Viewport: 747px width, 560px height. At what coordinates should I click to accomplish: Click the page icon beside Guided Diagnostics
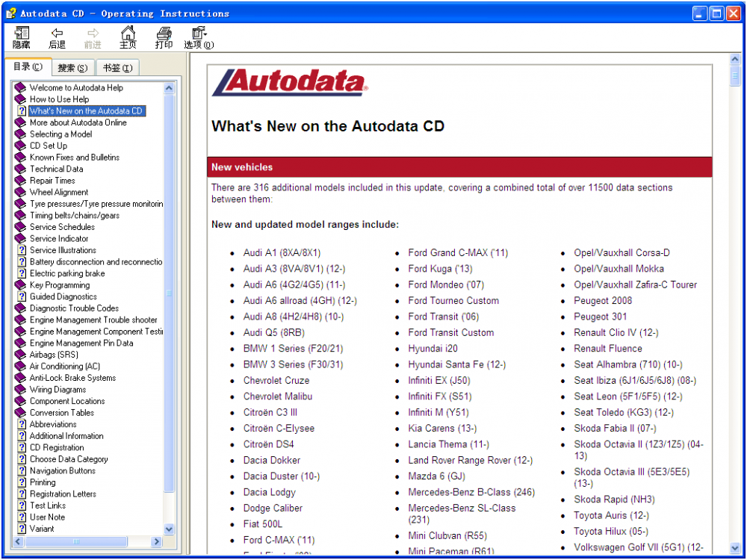[x=22, y=296]
